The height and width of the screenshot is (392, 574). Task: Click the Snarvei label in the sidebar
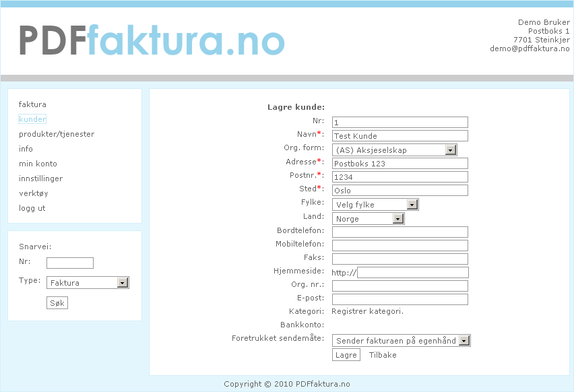tap(35, 247)
